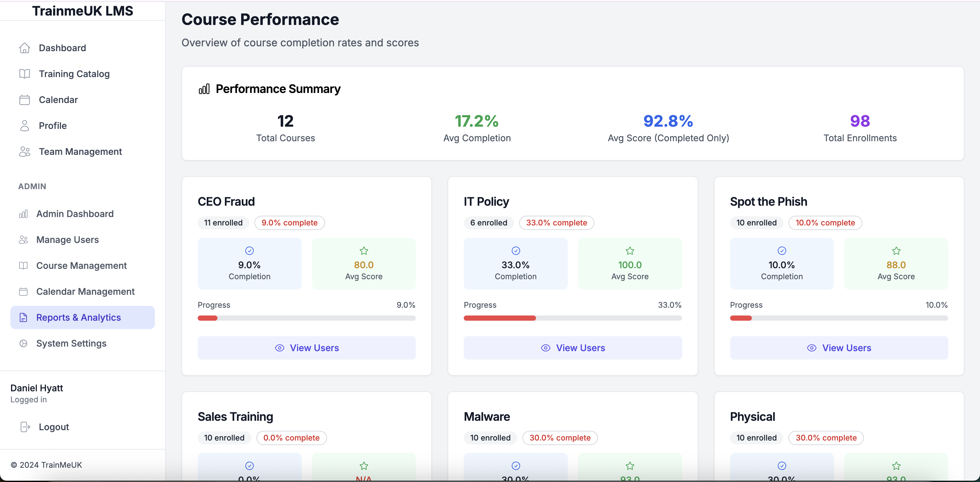Click the 17.2% Avg Completion value
Viewport: 980px width, 482px height.
point(477,121)
